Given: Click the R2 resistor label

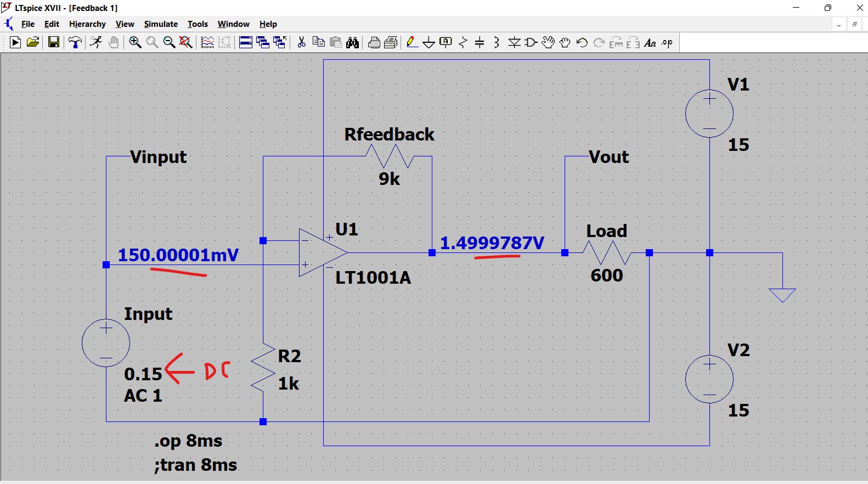Looking at the screenshot, I should pos(289,356).
